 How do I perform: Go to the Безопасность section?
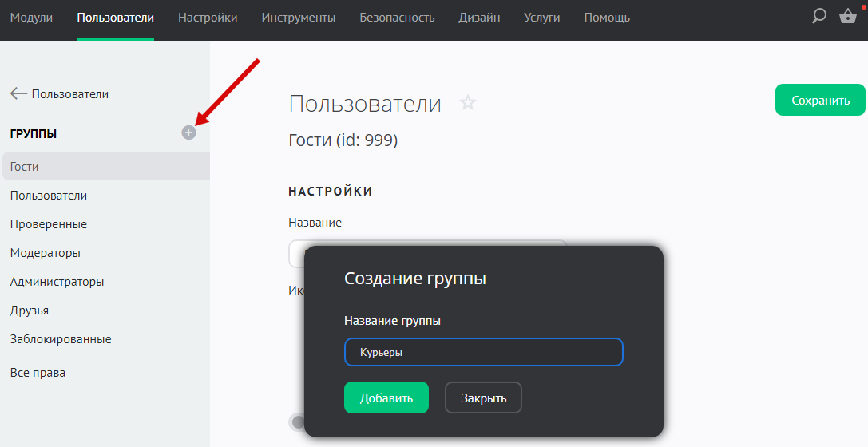tap(397, 18)
